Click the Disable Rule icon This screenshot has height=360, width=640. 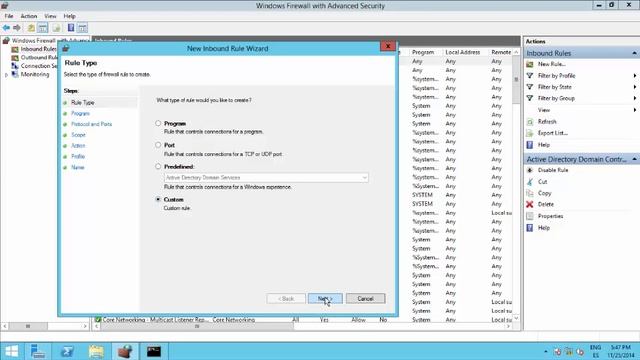[530, 170]
